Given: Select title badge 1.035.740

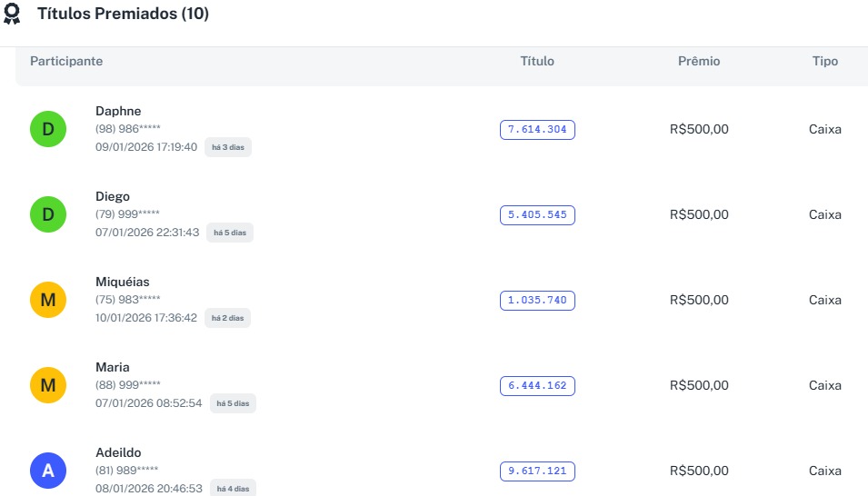Looking at the screenshot, I should point(537,300).
